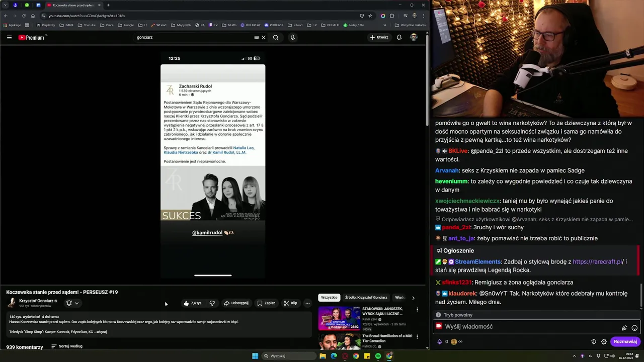The image size is (644, 362).
Task: Expand the subscription notification bell dropdown
Action: pyautogui.click(x=72, y=303)
